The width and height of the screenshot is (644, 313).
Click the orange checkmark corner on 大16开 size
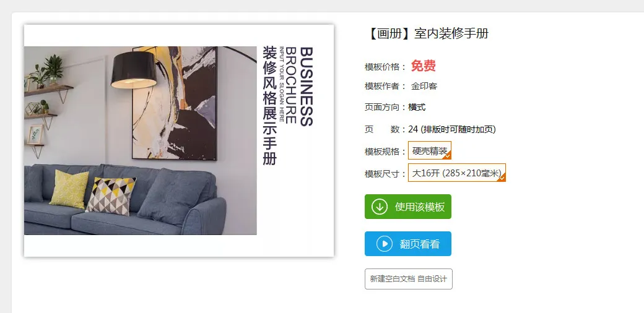click(502, 178)
